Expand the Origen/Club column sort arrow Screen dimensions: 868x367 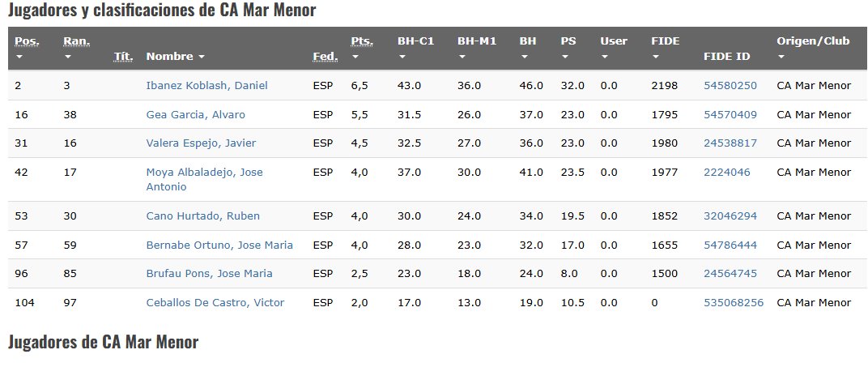781,57
